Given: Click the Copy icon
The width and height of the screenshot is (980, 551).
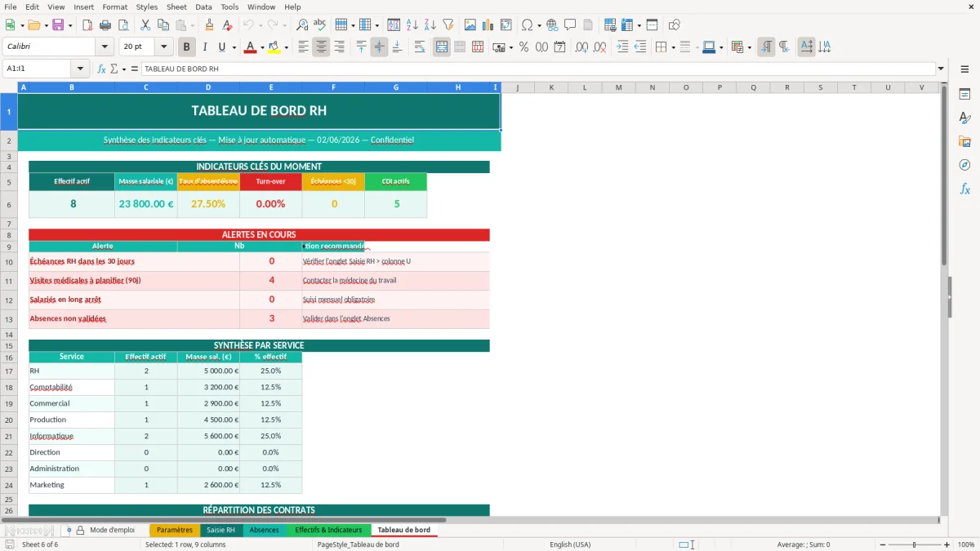Looking at the screenshot, I should tap(163, 25).
